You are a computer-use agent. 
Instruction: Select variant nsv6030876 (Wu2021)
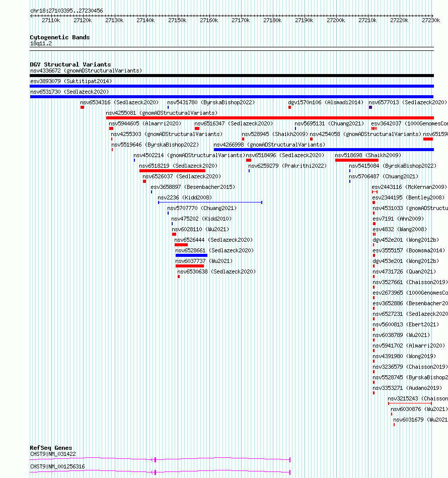point(419,409)
